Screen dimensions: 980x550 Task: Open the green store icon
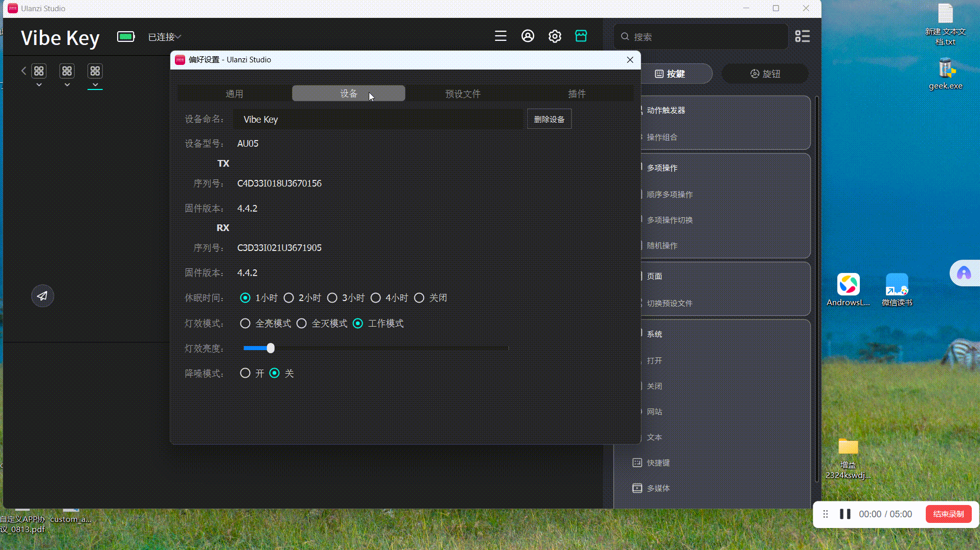click(581, 36)
